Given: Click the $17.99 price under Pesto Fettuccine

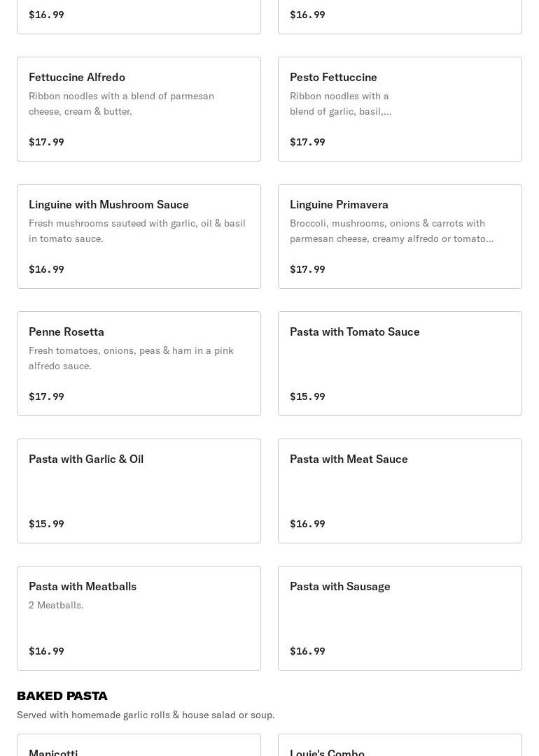Looking at the screenshot, I should pos(307,142).
